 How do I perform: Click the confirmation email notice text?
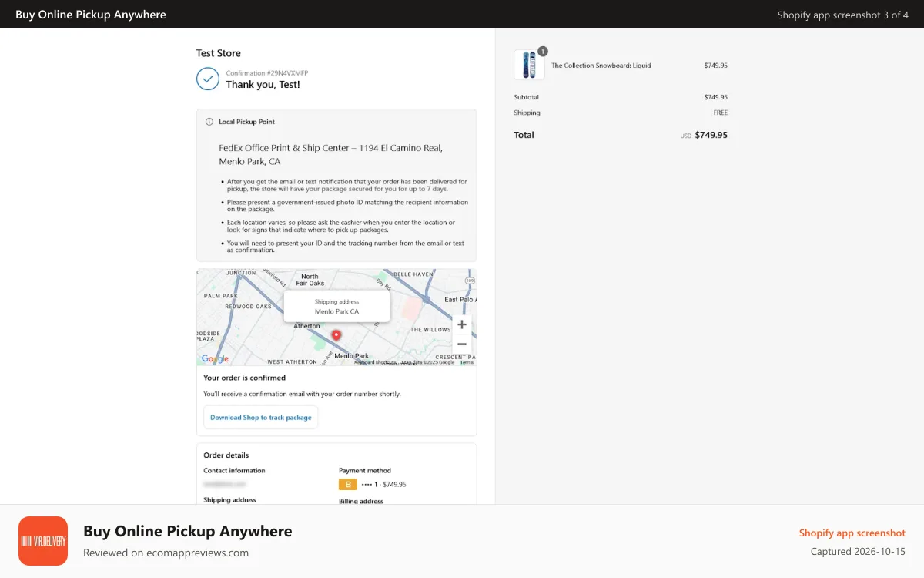point(302,394)
